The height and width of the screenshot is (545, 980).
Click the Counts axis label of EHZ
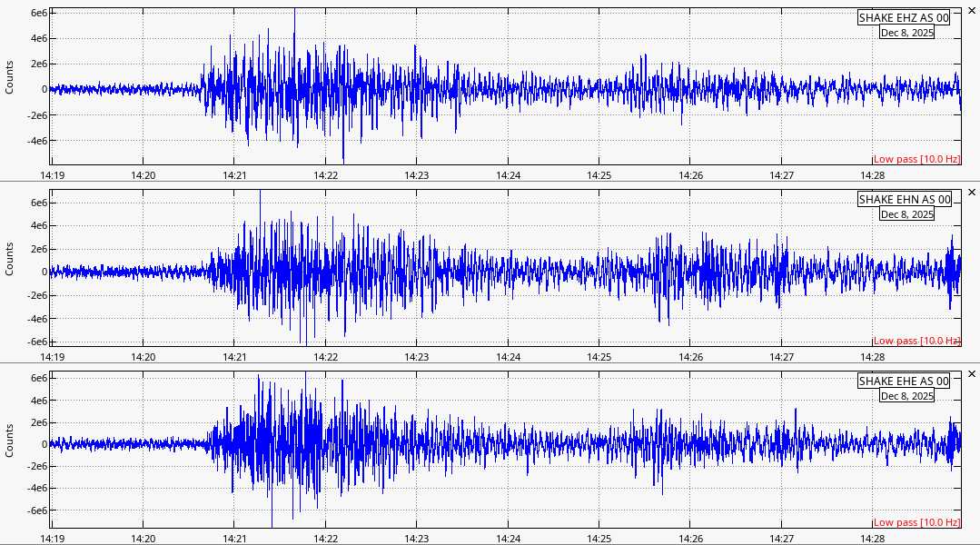[x=9, y=77]
